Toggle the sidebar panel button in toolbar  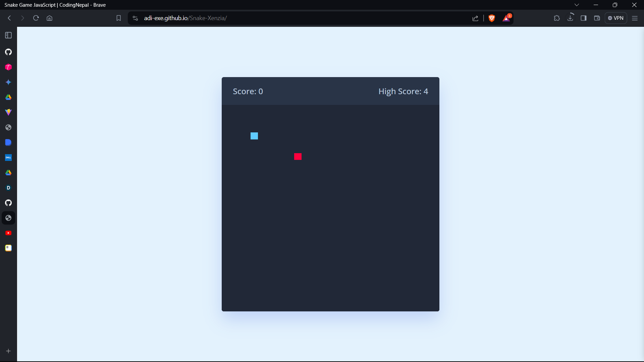[584, 18]
